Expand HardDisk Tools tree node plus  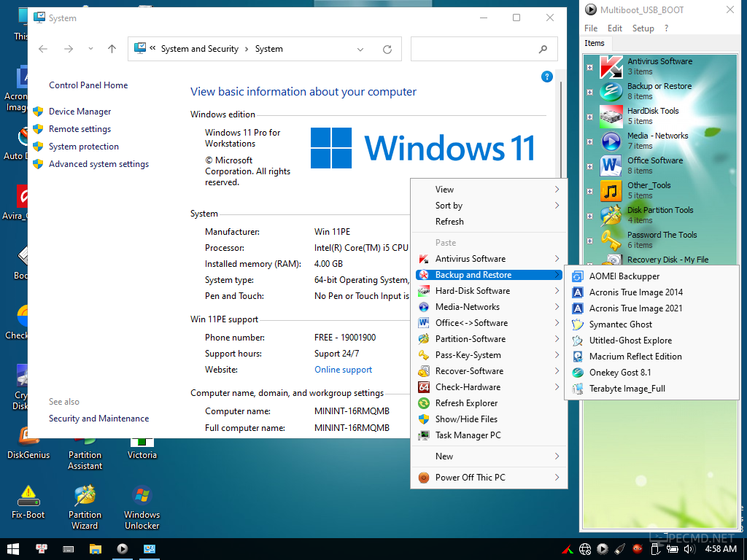pyautogui.click(x=589, y=117)
